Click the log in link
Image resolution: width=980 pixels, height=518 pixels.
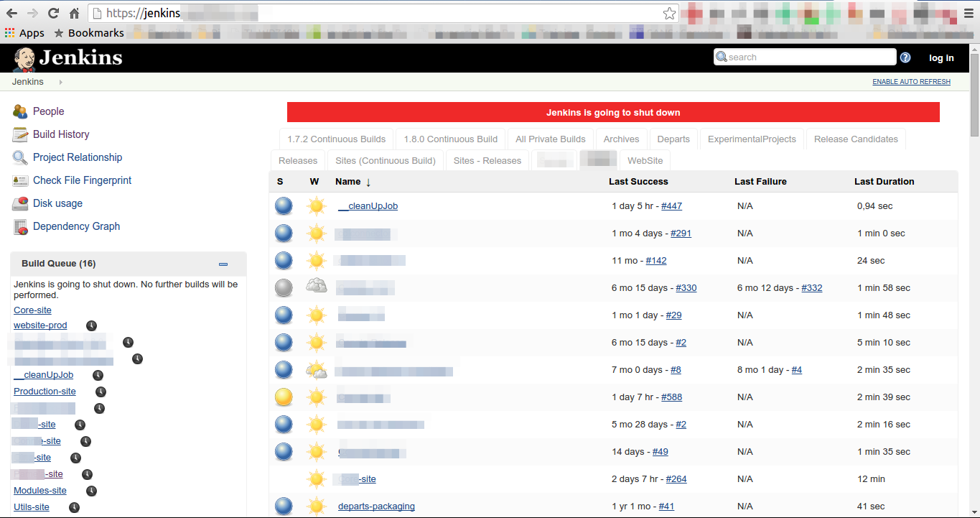pos(941,58)
